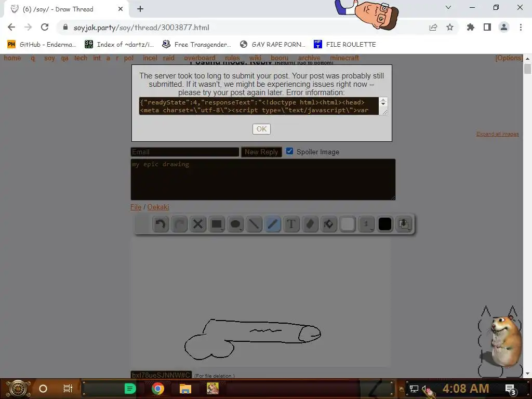
Task: View site information lock icon
Action: (x=65, y=27)
